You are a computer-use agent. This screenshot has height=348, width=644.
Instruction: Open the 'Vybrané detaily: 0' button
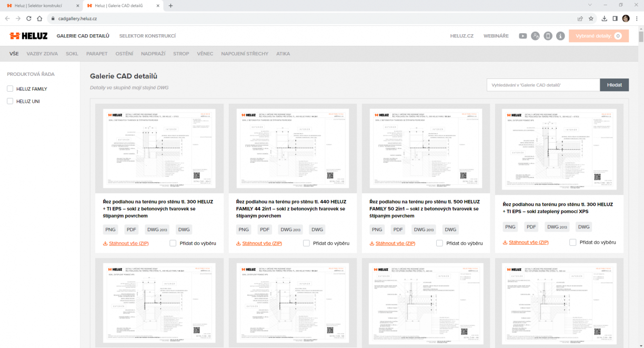click(x=599, y=36)
